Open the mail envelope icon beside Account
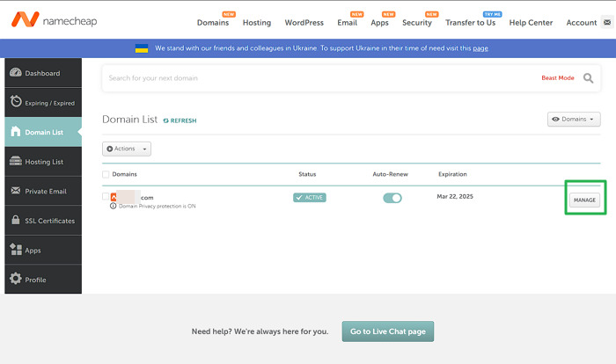The width and height of the screenshot is (616, 364). click(x=607, y=22)
